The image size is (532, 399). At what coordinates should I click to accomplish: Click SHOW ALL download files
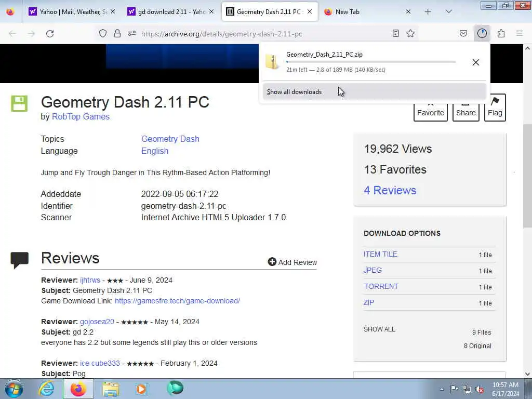(x=379, y=329)
